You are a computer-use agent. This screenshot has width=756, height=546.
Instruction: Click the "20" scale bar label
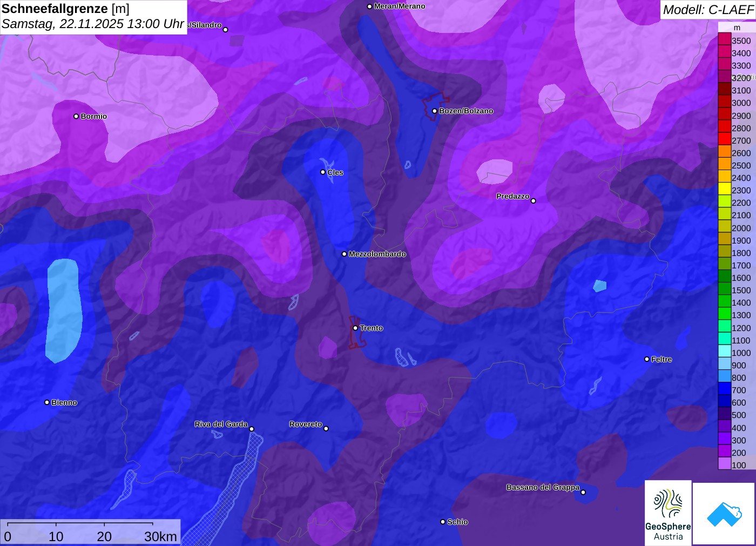(104, 536)
